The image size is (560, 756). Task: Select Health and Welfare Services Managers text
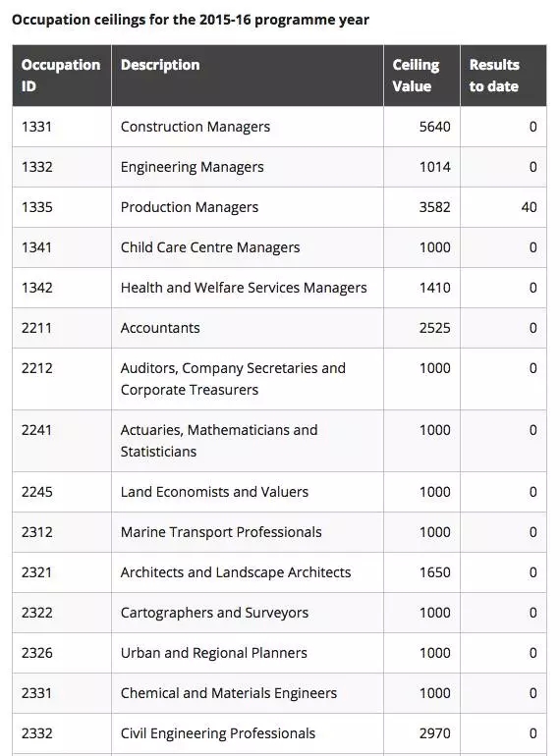[244, 288]
